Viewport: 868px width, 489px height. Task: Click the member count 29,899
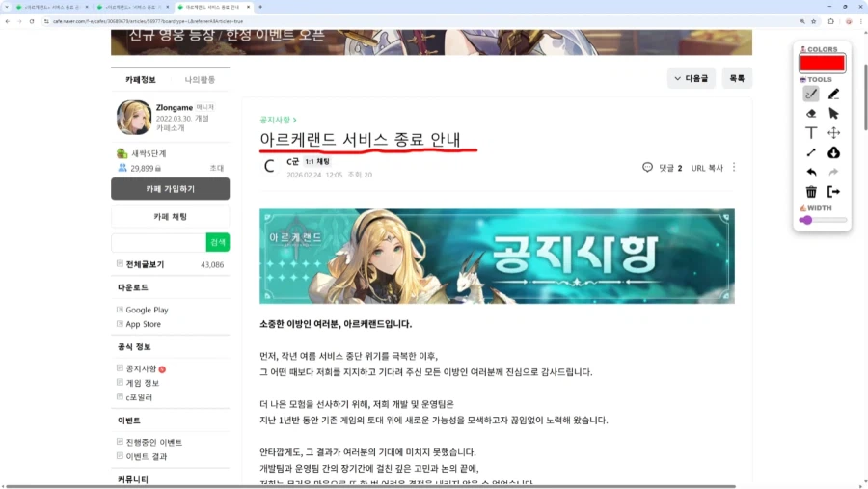(x=143, y=168)
